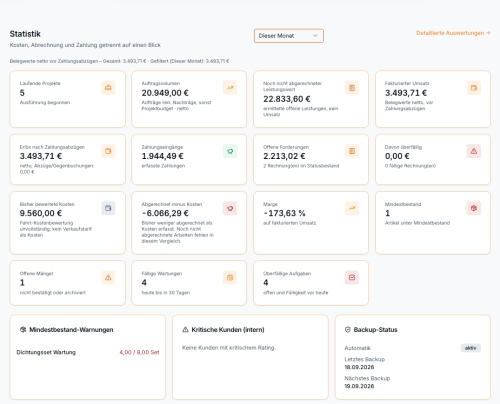Click Bisher bewertete Kosten value 9.560,00 €

tap(41, 213)
